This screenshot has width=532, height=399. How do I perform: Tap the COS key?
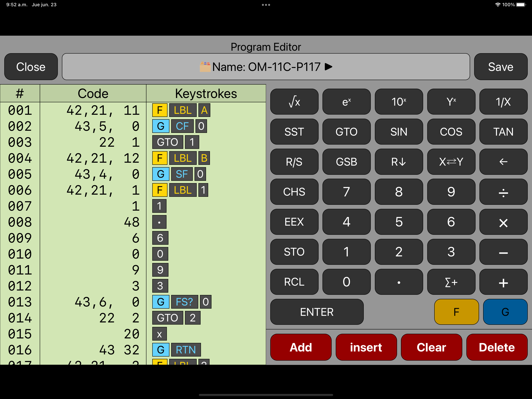click(451, 132)
